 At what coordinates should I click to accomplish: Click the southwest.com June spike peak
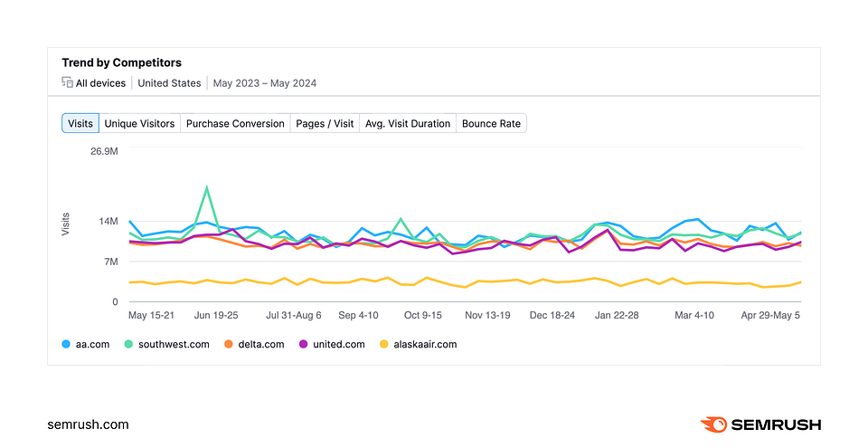point(206,187)
